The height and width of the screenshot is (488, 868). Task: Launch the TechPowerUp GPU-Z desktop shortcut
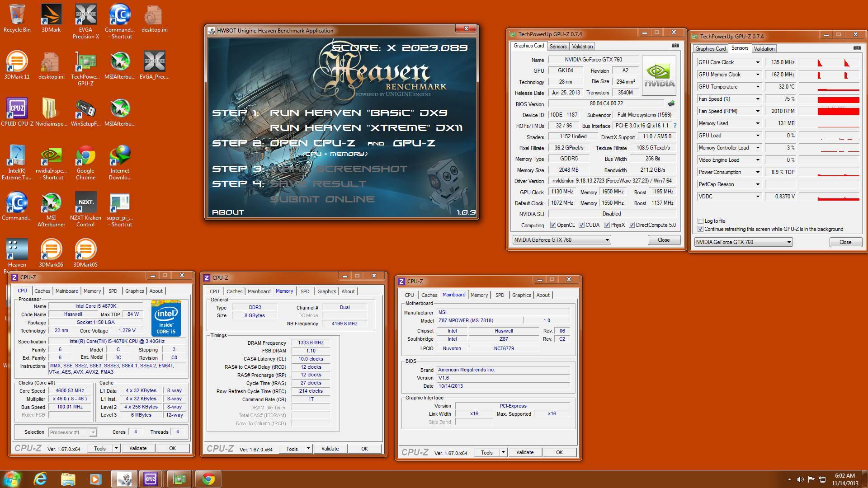pos(85,68)
